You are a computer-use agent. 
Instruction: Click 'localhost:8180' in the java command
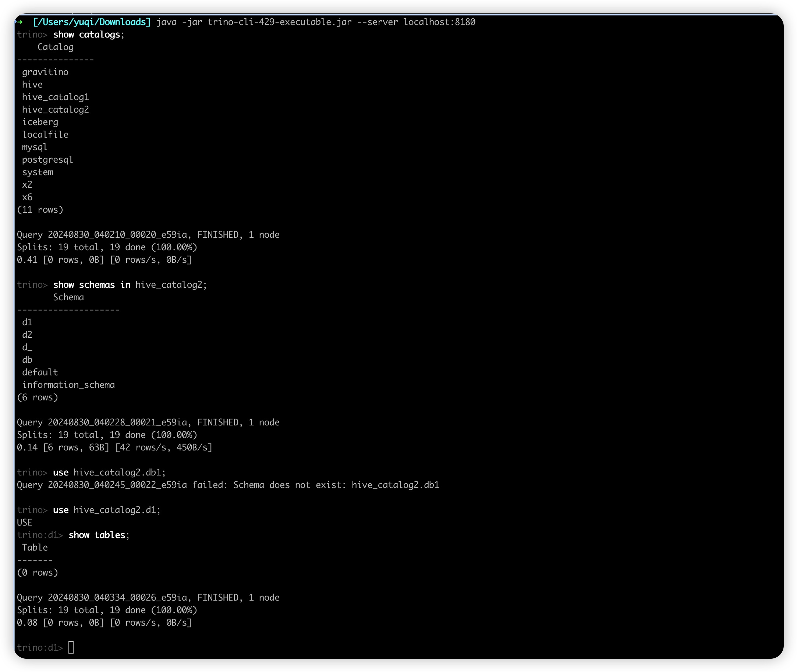439,22
